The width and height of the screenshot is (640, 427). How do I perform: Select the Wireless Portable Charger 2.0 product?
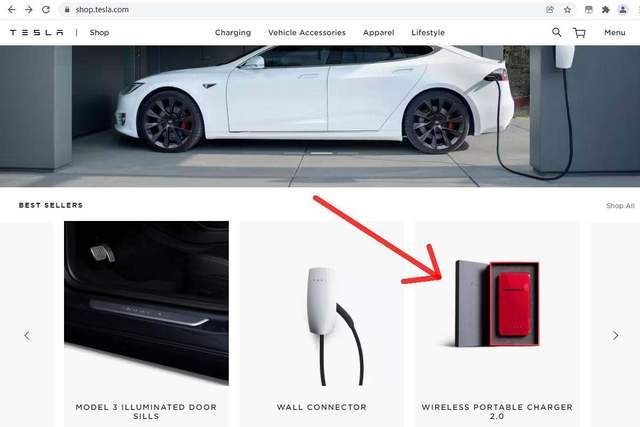pyautogui.click(x=497, y=324)
